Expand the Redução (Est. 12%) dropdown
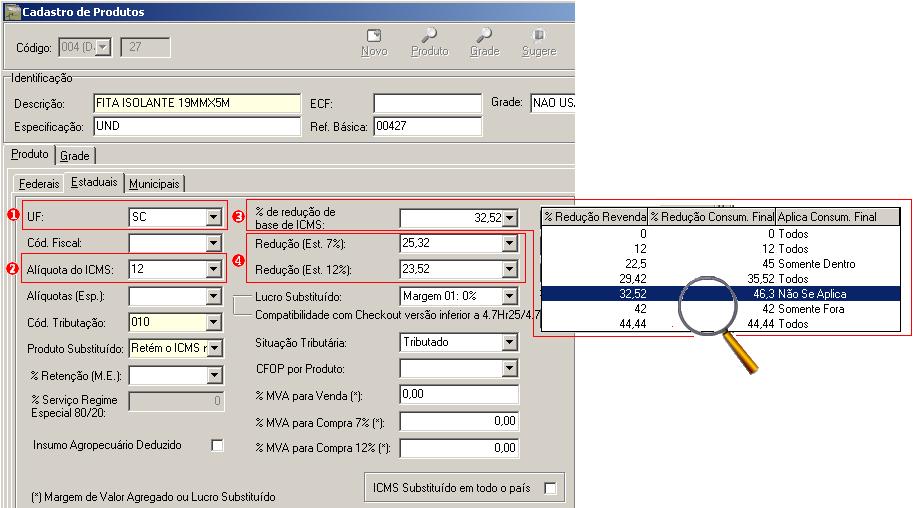The height and width of the screenshot is (508, 918). point(510,269)
